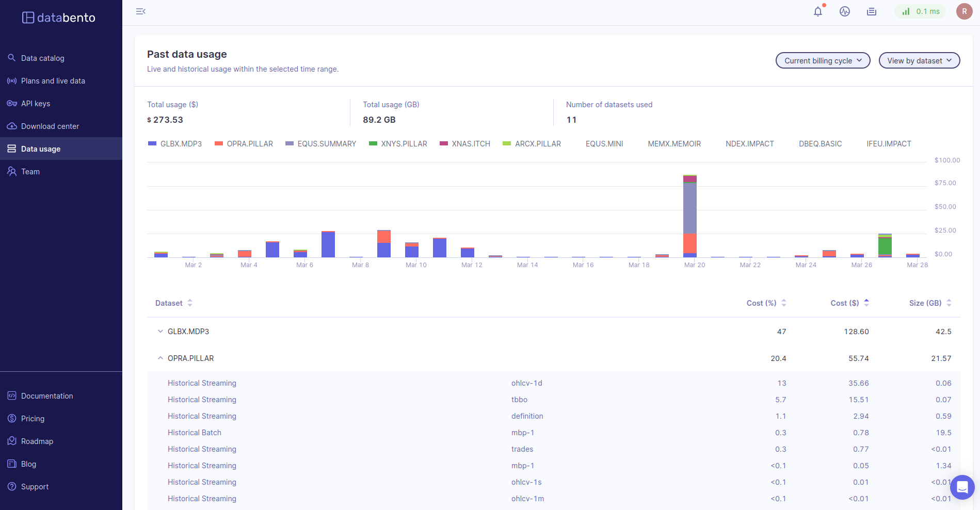Click the databento logo

[59, 18]
